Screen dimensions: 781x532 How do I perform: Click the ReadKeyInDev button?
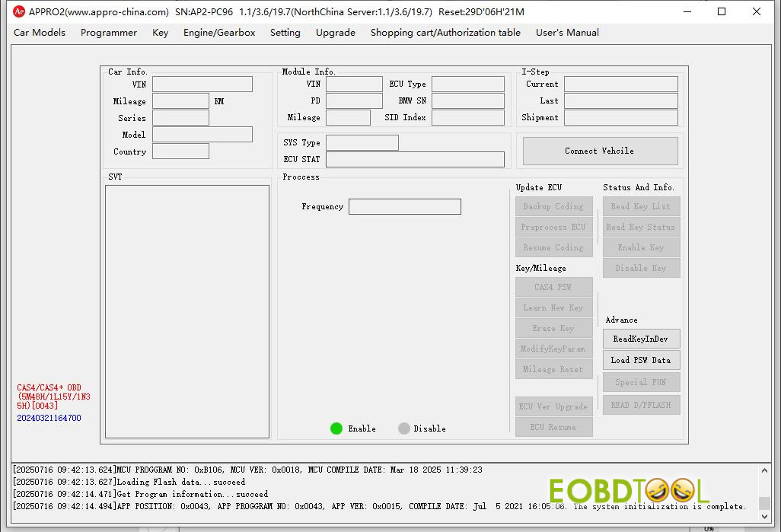click(641, 339)
